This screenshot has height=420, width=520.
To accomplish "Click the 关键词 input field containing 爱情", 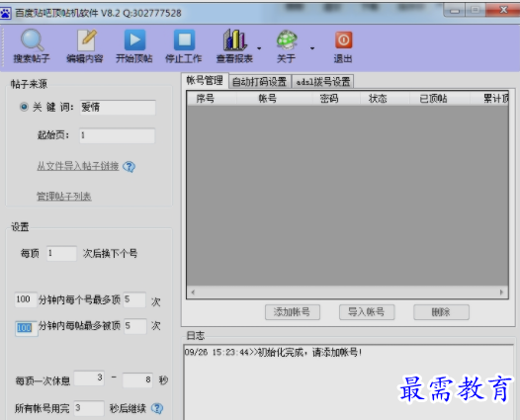I will click(118, 108).
